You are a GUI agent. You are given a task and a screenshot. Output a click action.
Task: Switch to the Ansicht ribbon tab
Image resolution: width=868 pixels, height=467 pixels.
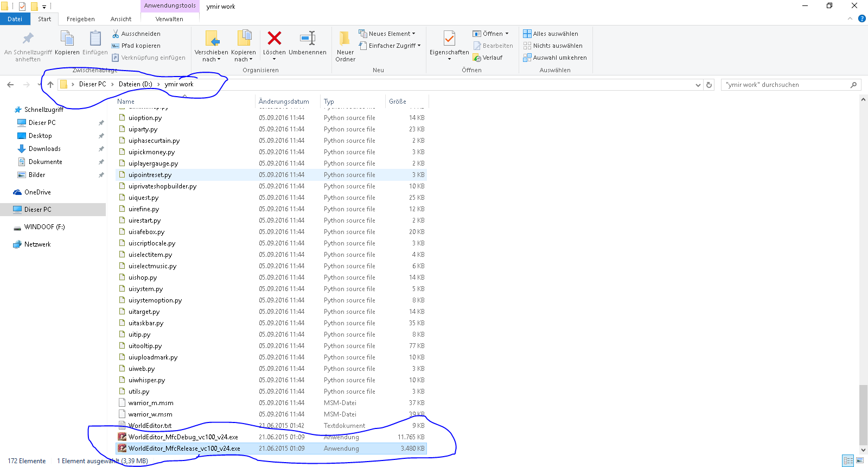click(x=121, y=19)
